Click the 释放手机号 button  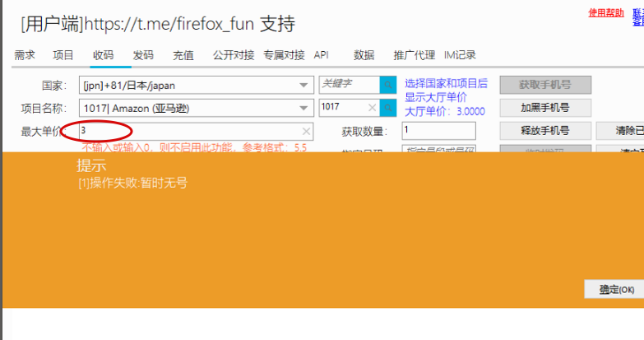545,131
